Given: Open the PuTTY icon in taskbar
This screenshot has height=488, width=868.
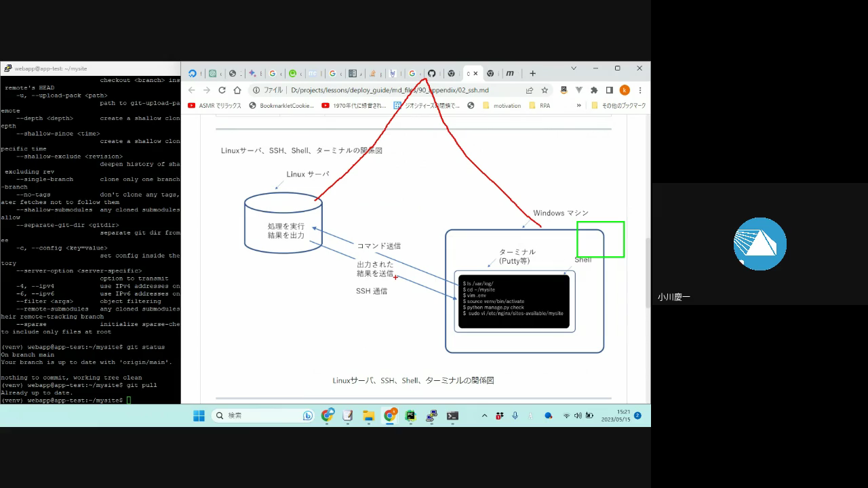Looking at the screenshot, I should click(x=431, y=415).
